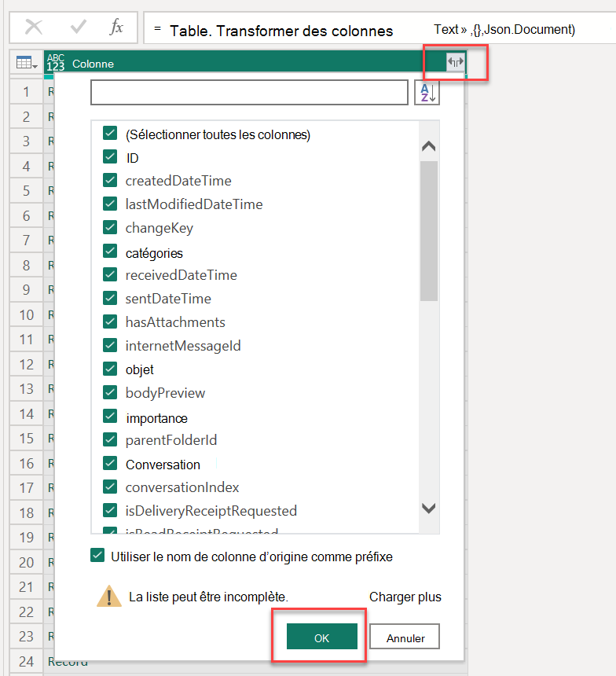This screenshot has height=676, width=616.
Task: Open the fx function icon in the formula bar
Action: point(116,28)
